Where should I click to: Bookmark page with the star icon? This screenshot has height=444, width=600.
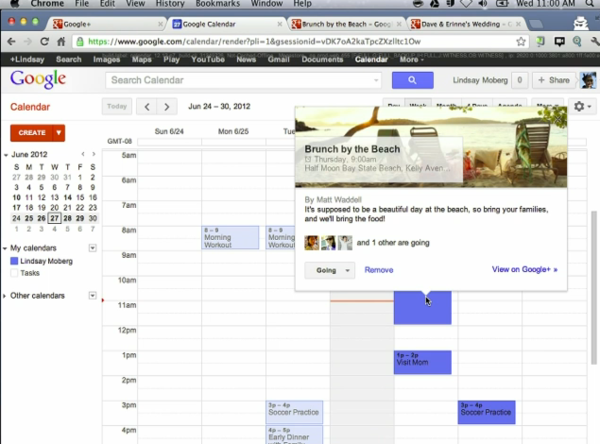[521, 41]
